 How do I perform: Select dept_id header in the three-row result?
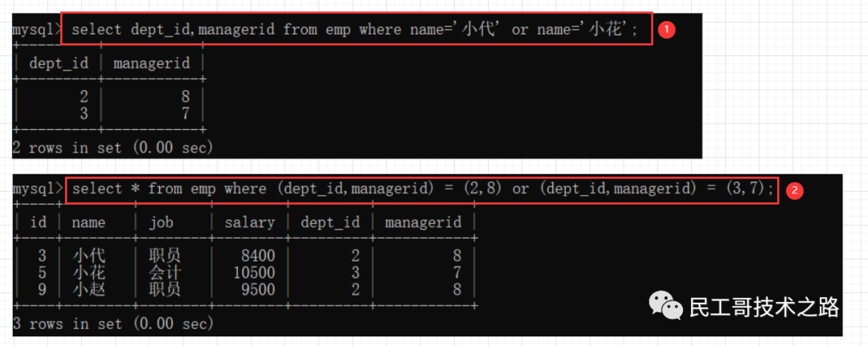pyautogui.click(x=330, y=222)
